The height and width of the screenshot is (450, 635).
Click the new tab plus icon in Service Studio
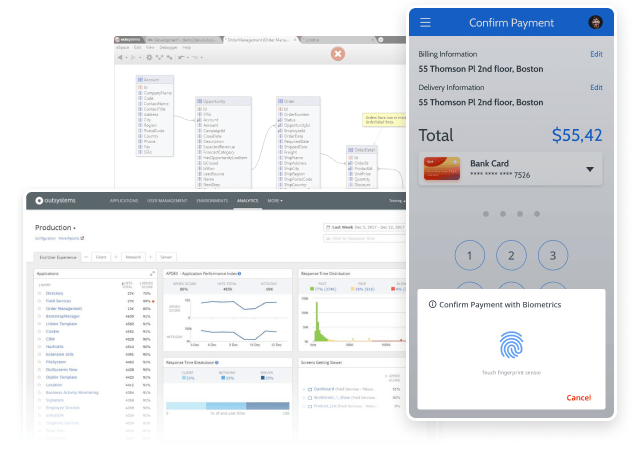tap(381, 40)
